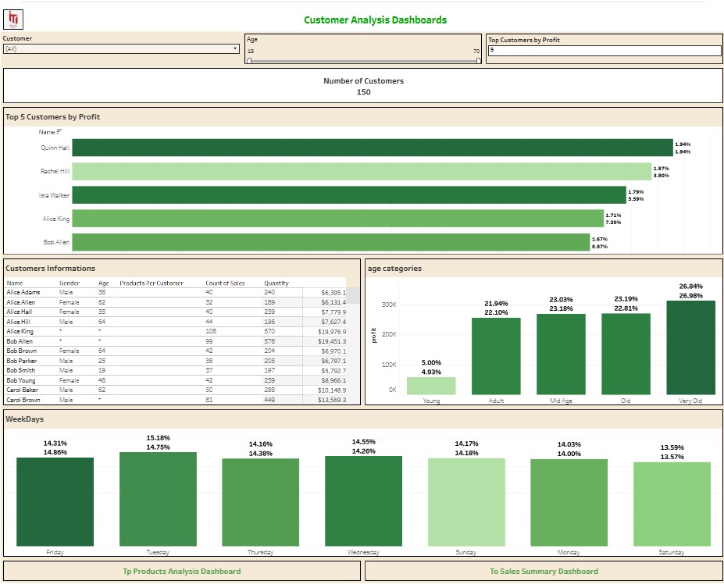
Task: Select the Bob Allen profit bar
Action: [x=331, y=242]
